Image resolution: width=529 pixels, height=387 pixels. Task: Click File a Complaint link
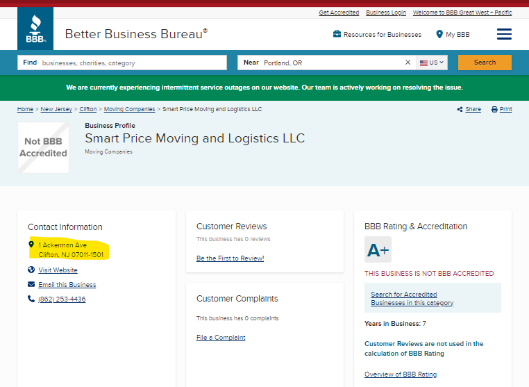coord(221,337)
